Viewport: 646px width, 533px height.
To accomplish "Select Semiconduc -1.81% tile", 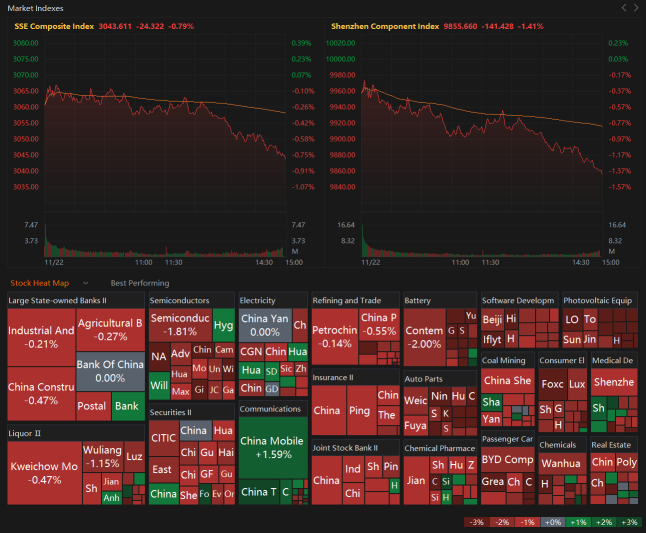I will point(180,325).
